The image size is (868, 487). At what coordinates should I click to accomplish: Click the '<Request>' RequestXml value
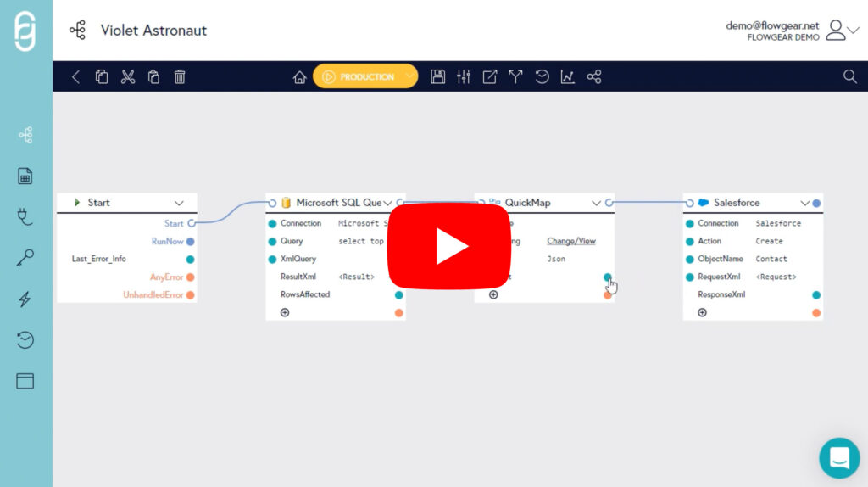coord(776,277)
